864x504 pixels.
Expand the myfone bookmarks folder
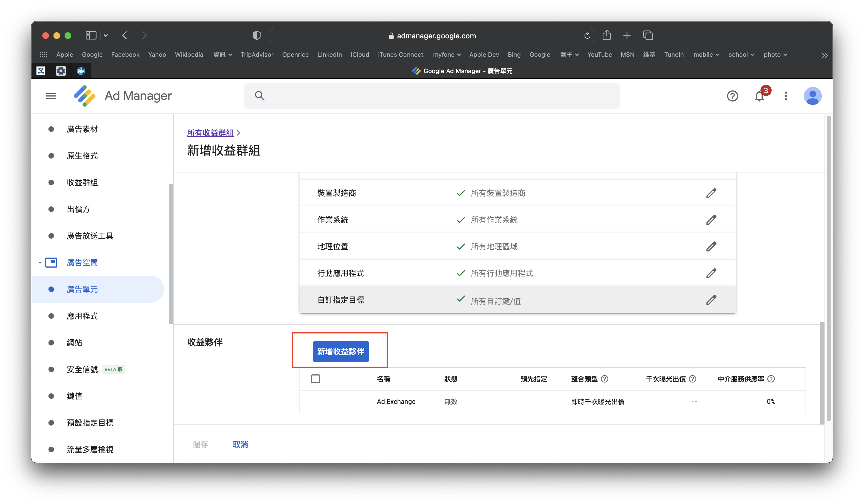click(447, 55)
